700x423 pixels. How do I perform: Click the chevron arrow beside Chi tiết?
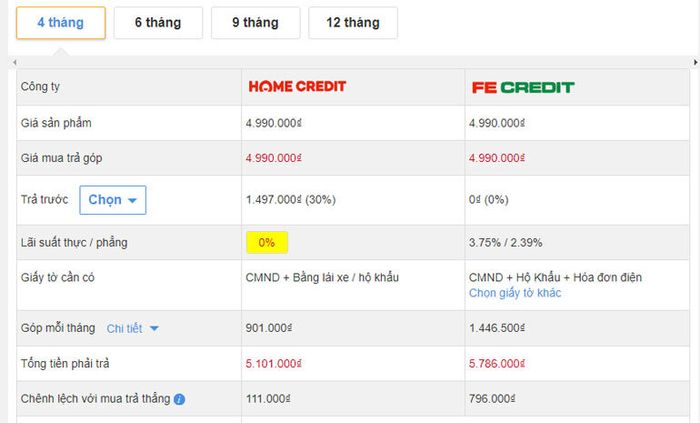pos(154,329)
